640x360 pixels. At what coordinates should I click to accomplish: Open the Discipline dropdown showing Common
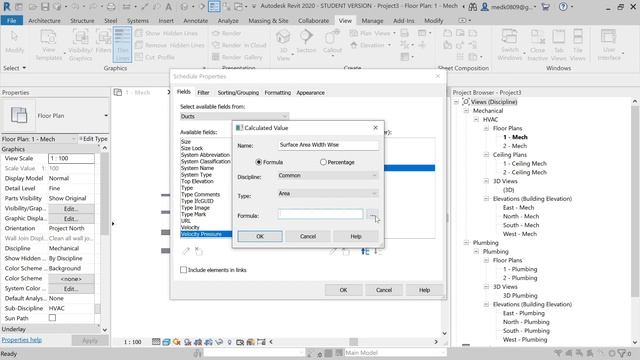tap(328, 176)
